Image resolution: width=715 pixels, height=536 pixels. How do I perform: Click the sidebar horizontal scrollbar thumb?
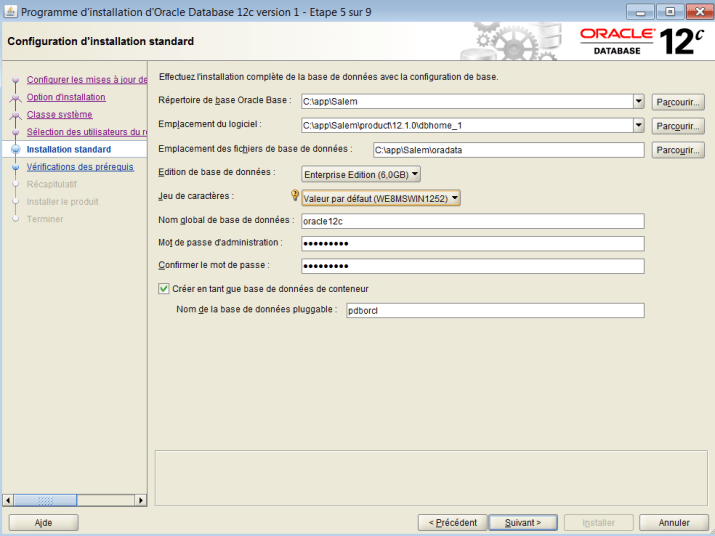tap(45, 500)
